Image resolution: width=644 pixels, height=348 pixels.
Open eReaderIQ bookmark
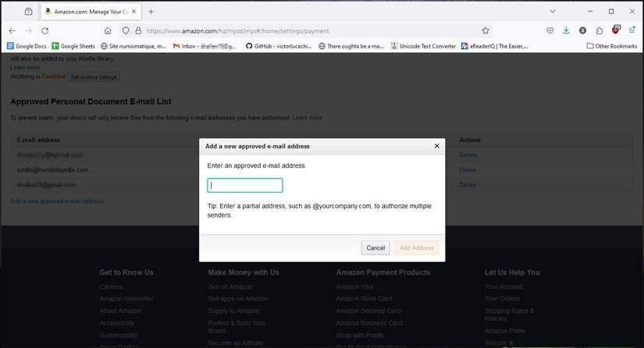tap(494, 46)
